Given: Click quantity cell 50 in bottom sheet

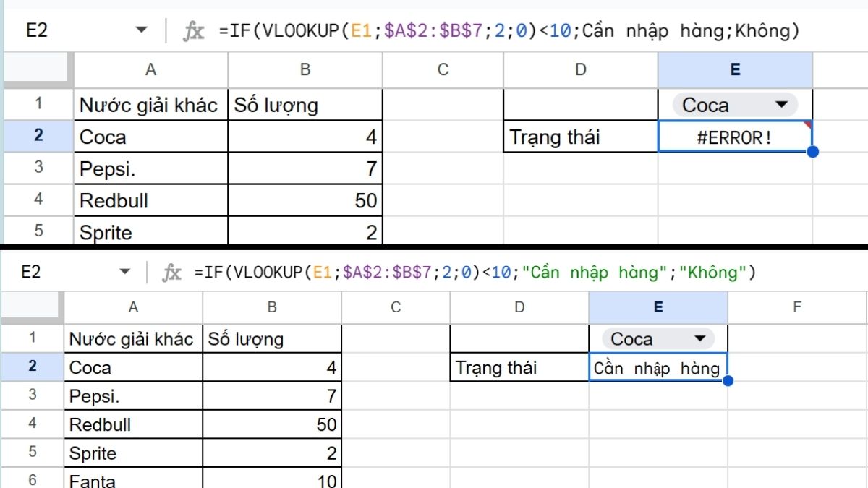Looking at the screenshot, I should (x=272, y=424).
